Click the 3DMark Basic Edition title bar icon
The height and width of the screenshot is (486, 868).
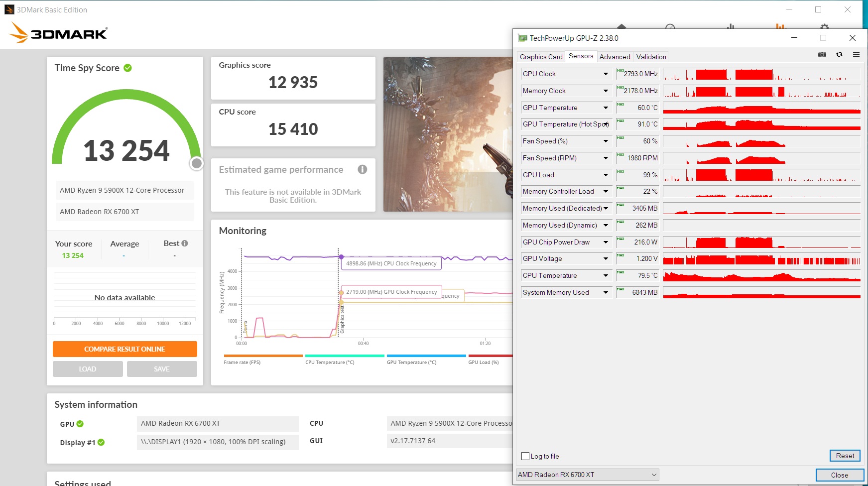point(9,9)
